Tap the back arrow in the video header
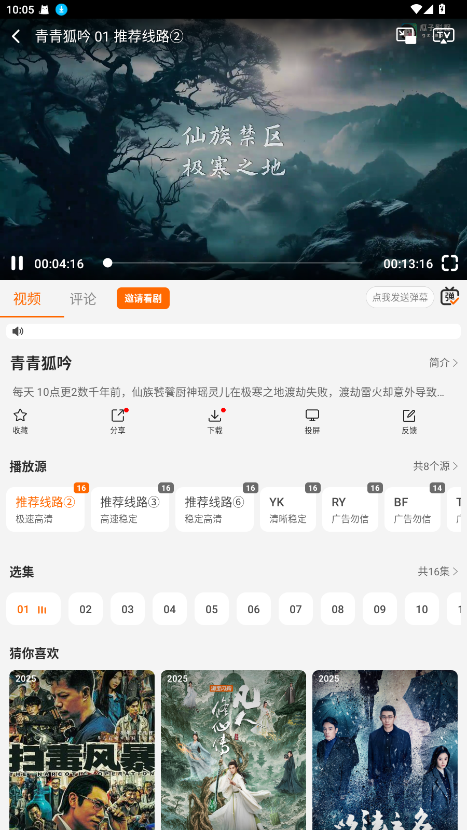467x830 pixels. (16, 36)
